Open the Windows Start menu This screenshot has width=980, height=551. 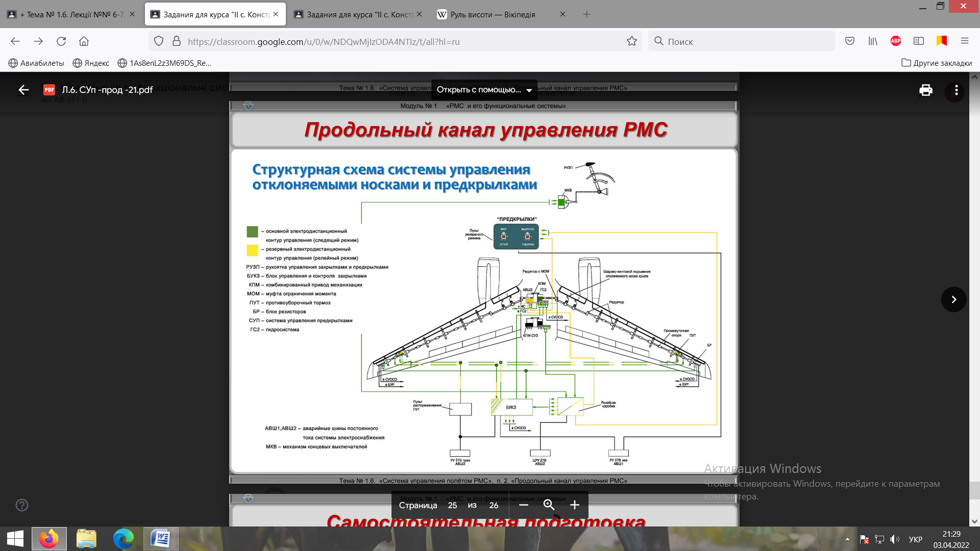(x=15, y=539)
